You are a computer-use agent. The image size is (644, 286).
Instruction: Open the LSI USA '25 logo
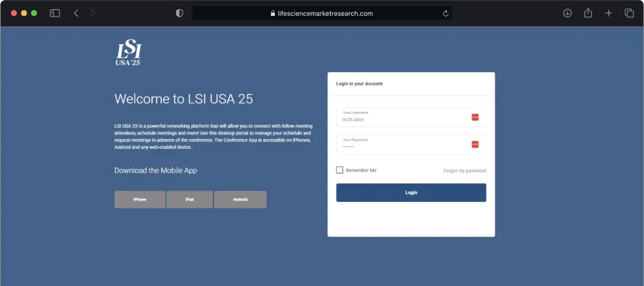(129, 54)
